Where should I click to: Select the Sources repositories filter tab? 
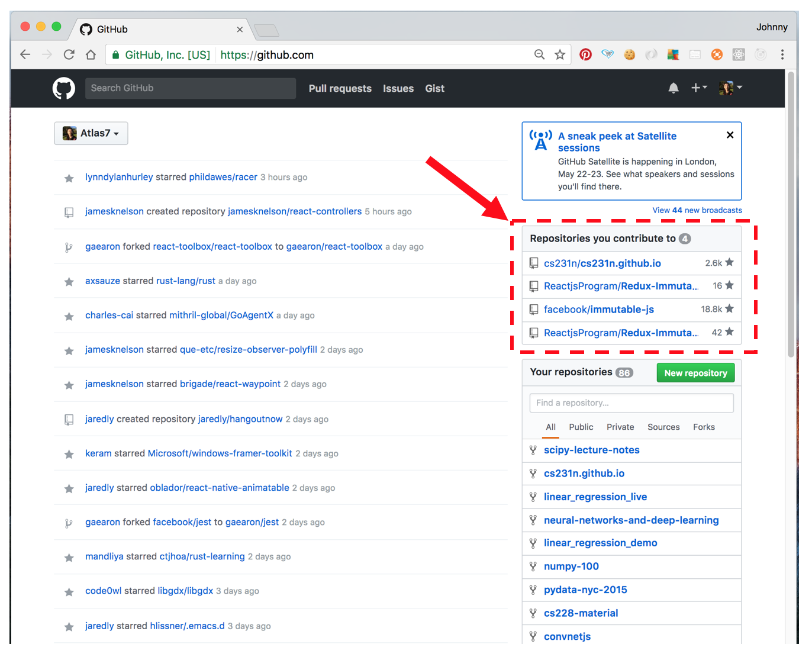click(x=663, y=427)
